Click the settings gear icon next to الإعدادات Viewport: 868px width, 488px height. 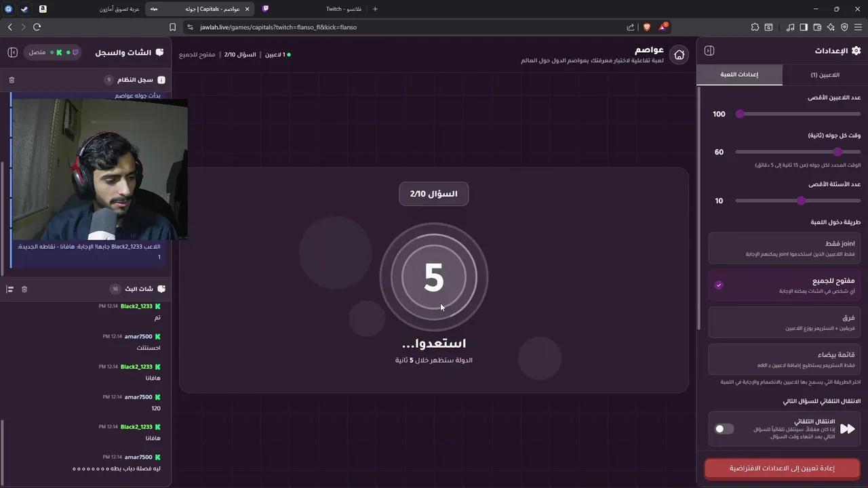tap(856, 51)
